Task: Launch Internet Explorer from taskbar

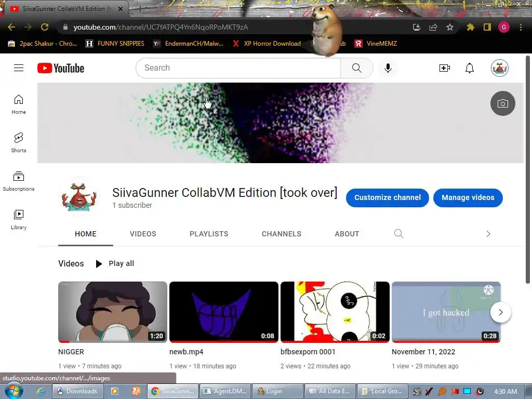Action: (x=41, y=391)
